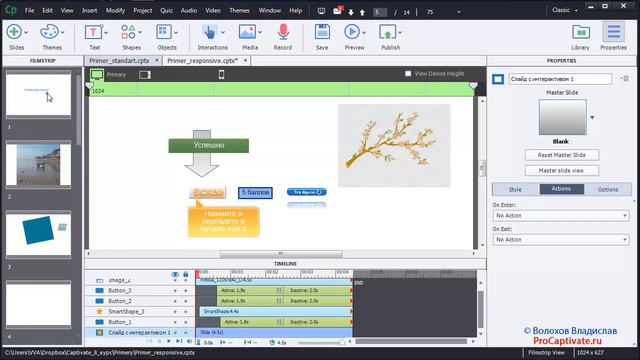
Task: Toggle lock dot for Button_2 layer
Action: pyautogui.click(x=186, y=301)
